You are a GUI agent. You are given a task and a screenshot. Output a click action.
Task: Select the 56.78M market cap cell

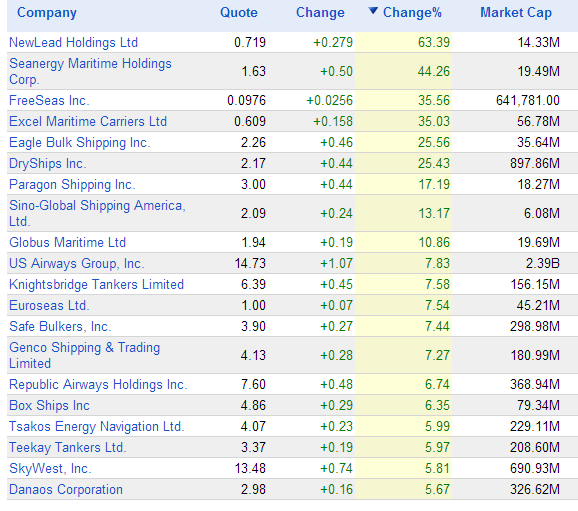(x=539, y=121)
